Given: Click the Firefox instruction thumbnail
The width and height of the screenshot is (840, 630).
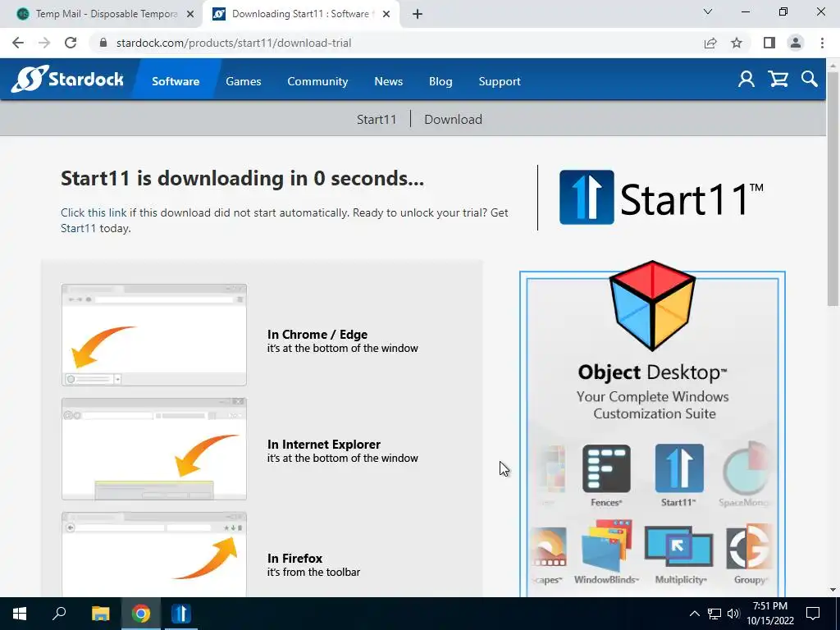Looking at the screenshot, I should (x=154, y=555).
